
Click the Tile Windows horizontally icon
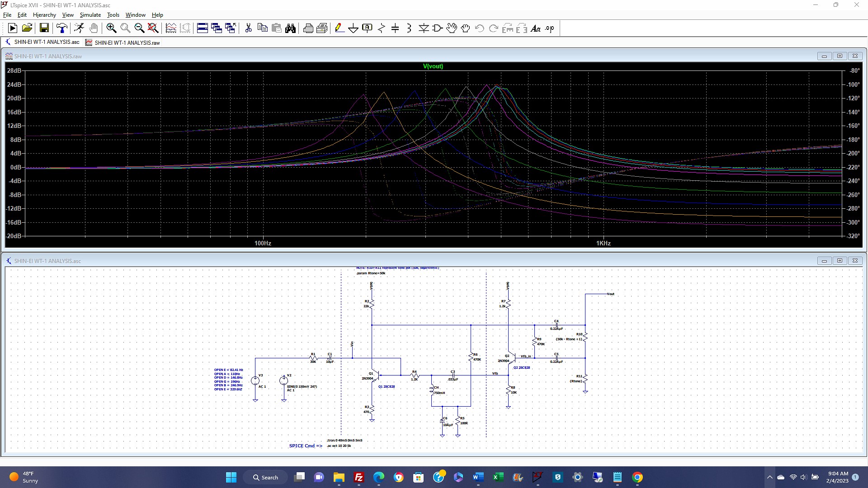[203, 28]
